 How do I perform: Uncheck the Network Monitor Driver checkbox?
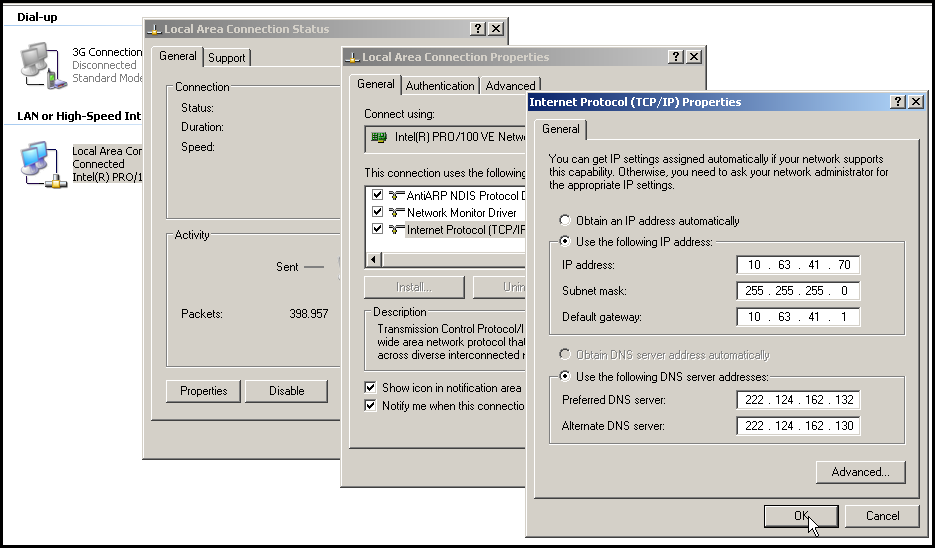[x=377, y=212]
